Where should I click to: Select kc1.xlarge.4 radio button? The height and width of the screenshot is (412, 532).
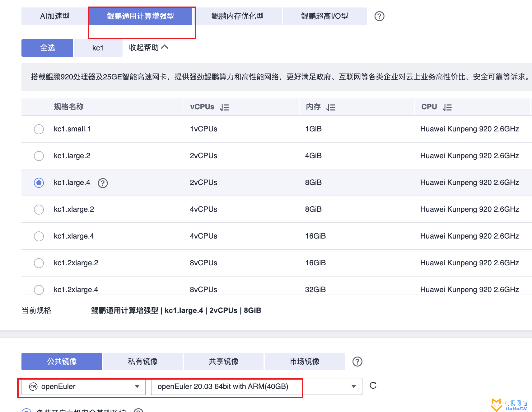[39, 236]
